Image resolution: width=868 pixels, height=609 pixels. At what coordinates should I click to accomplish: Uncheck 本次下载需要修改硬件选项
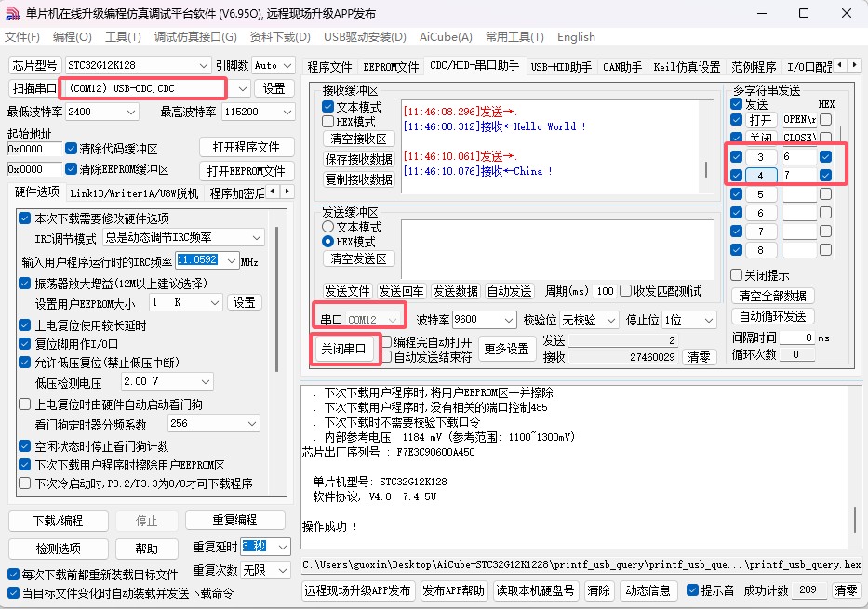coord(24,218)
